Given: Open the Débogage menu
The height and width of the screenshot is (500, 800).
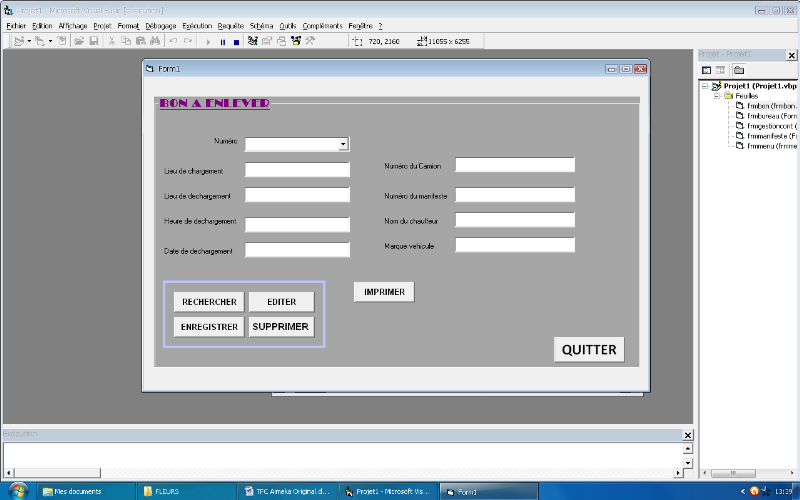Looking at the screenshot, I should coord(160,25).
